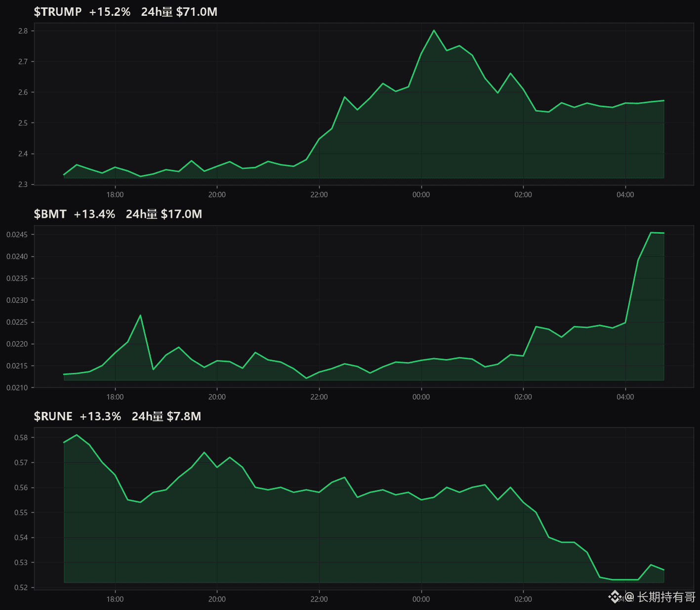Viewport: 700px width, 610px height.
Task: Click the 0.57 price label on RUNE chart
Action: pyautogui.click(x=21, y=463)
